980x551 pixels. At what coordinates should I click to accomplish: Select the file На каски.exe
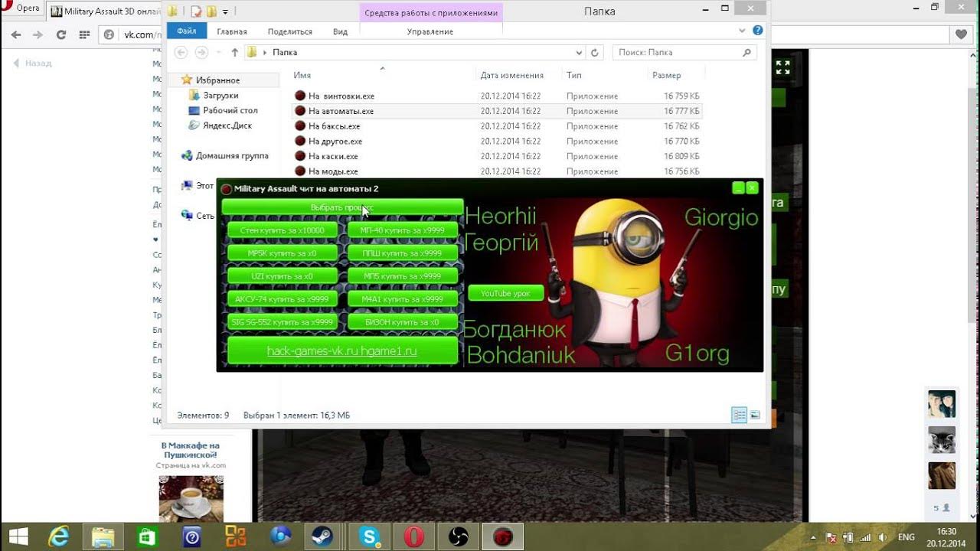(x=496, y=156)
